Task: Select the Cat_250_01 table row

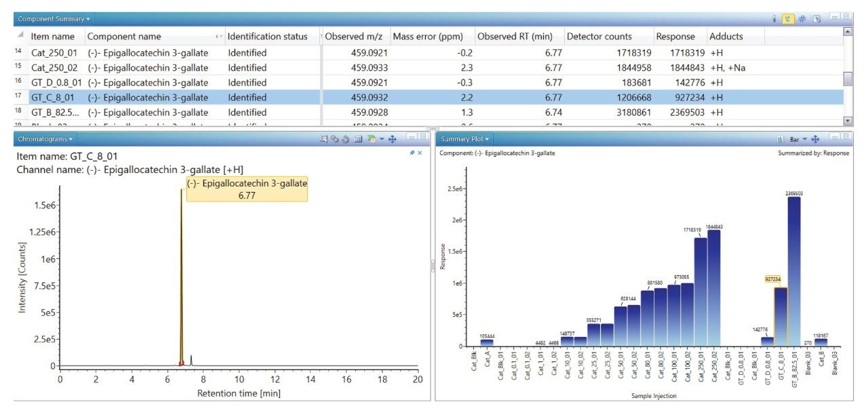Action: pos(427,52)
